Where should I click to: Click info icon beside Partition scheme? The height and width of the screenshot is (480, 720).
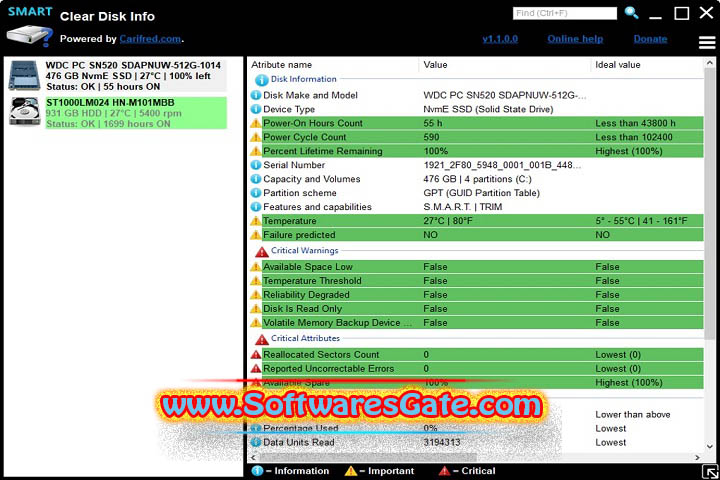coord(256,193)
